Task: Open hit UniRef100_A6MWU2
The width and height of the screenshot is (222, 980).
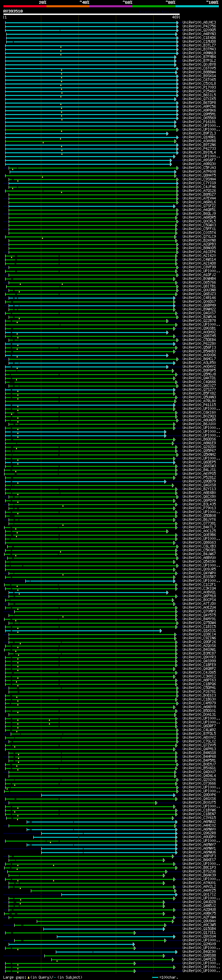Action: (199, 821)
